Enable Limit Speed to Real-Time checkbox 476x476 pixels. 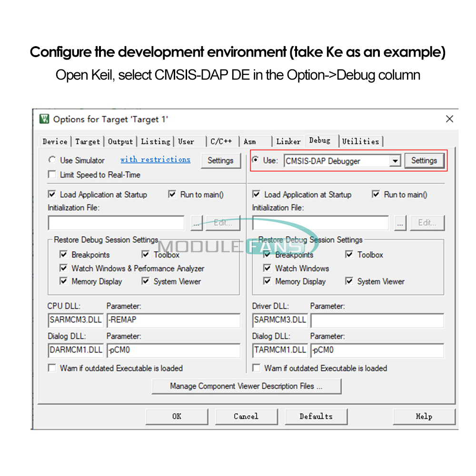point(52,175)
